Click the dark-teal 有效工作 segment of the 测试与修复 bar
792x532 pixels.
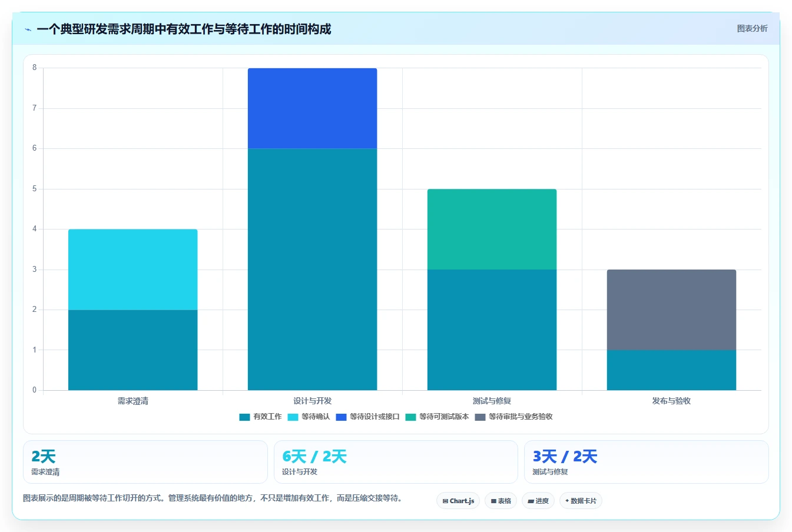(x=492, y=330)
